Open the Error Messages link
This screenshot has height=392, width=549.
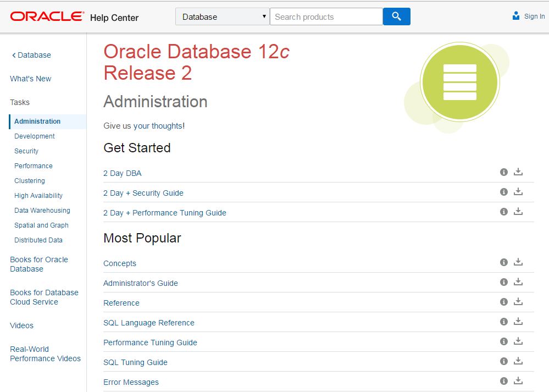(x=131, y=382)
